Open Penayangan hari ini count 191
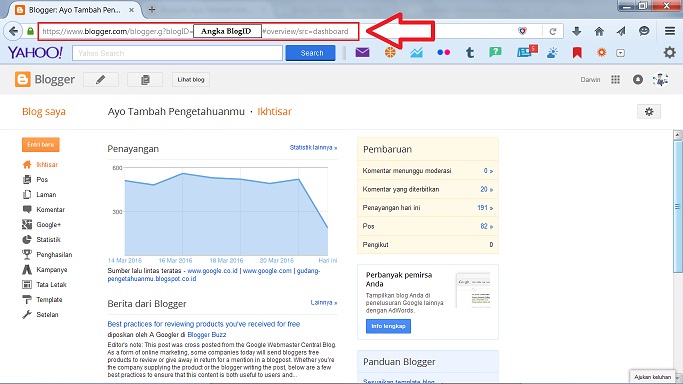The width and height of the screenshot is (683, 384). pos(485,208)
